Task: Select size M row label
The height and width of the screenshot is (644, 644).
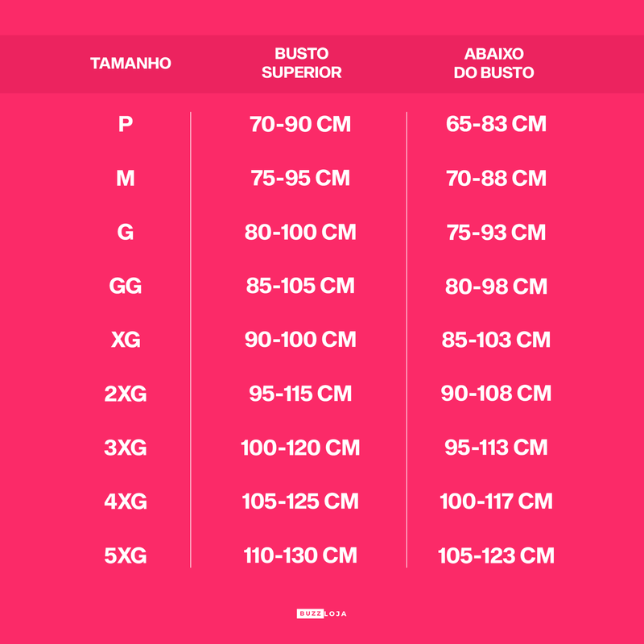Action: (126, 179)
